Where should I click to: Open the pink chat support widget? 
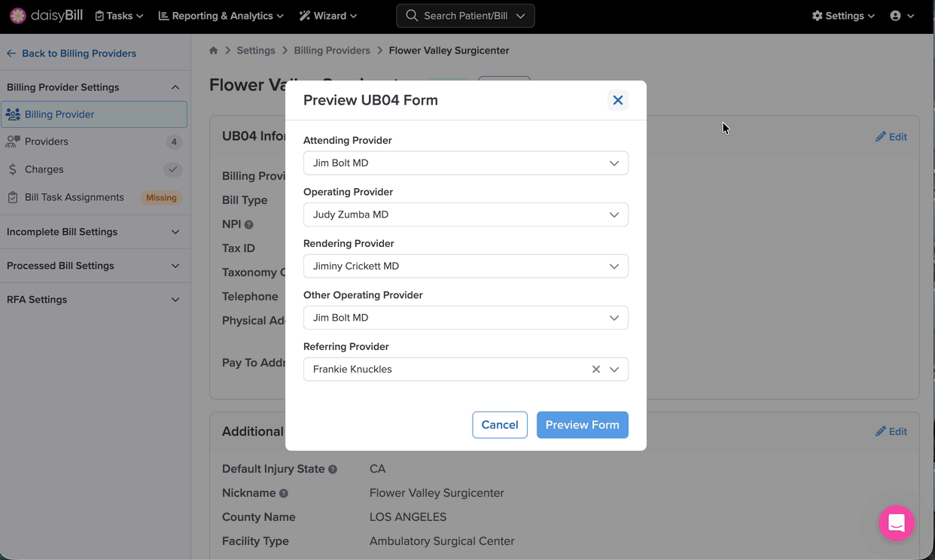point(896,523)
